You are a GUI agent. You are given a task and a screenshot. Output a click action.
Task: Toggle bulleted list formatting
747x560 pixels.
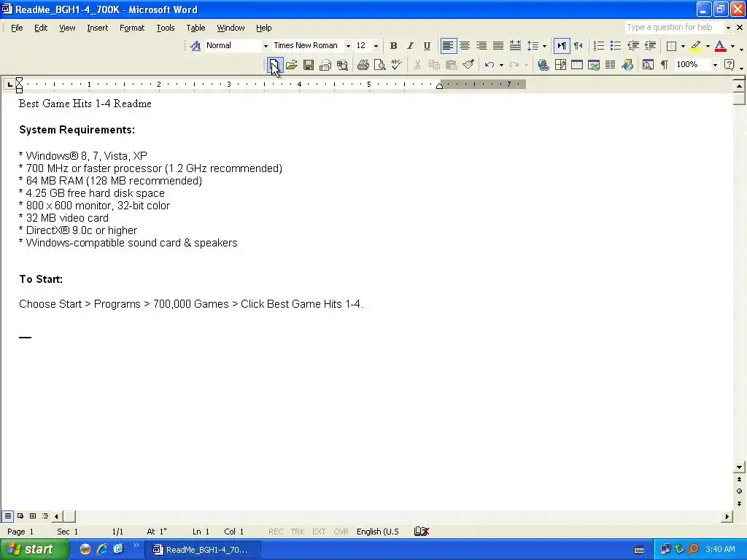(x=616, y=46)
